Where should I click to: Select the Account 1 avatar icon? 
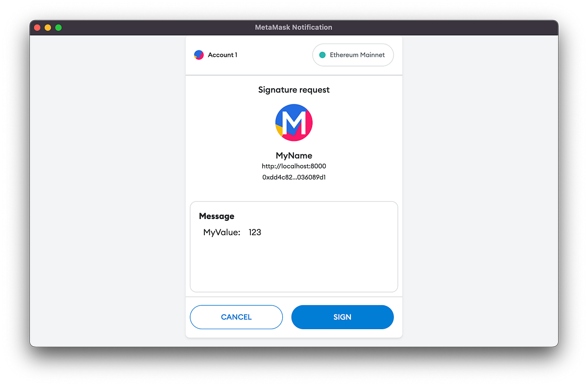(x=199, y=55)
